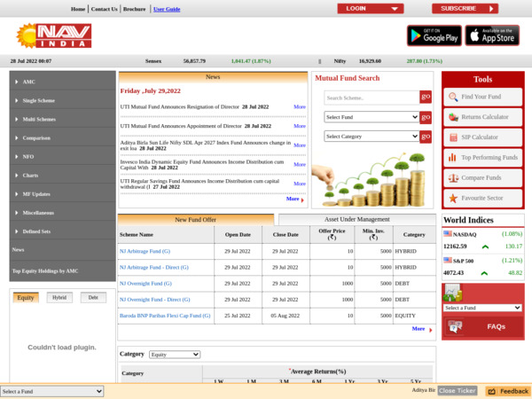The image size is (532, 399).
Task: Open the News item in the sidebar
Action: [62, 250]
